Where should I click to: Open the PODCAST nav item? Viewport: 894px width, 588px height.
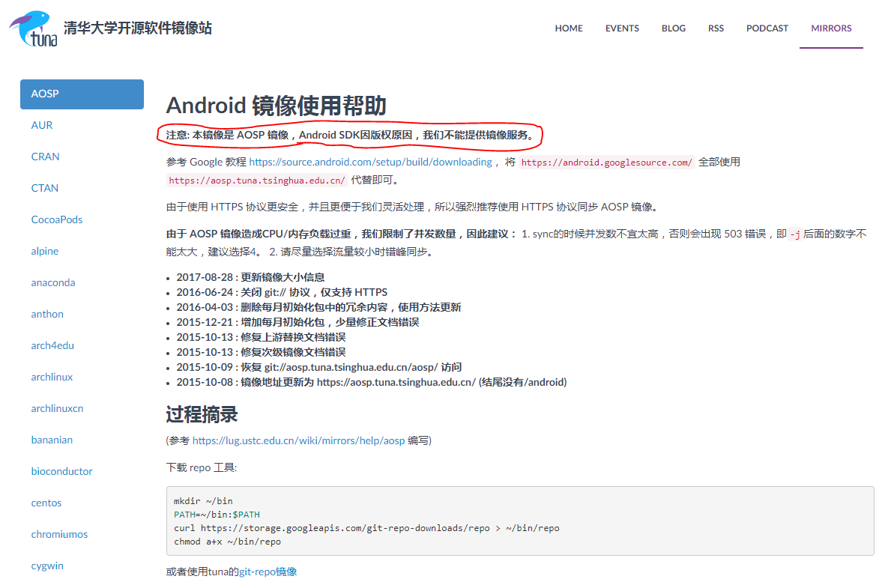(767, 28)
